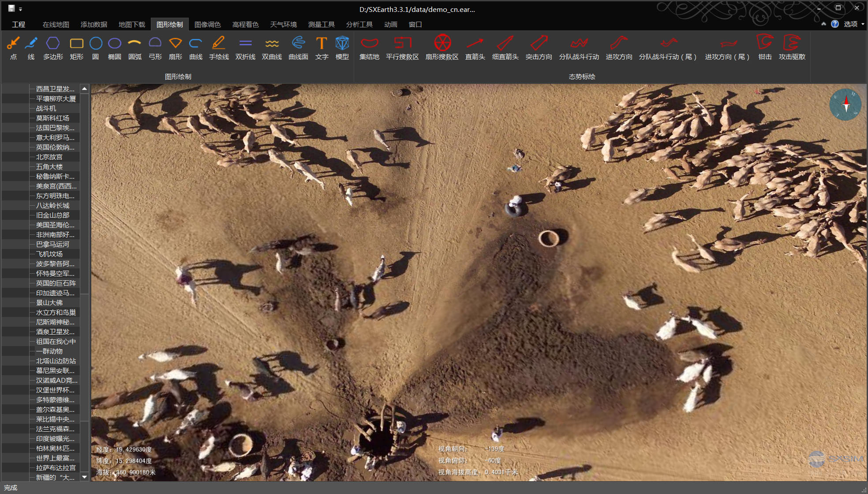Pick the 双折线 double polyline tool
Image resolution: width=868 pixels, height=494 pixels.
point(246,48)
